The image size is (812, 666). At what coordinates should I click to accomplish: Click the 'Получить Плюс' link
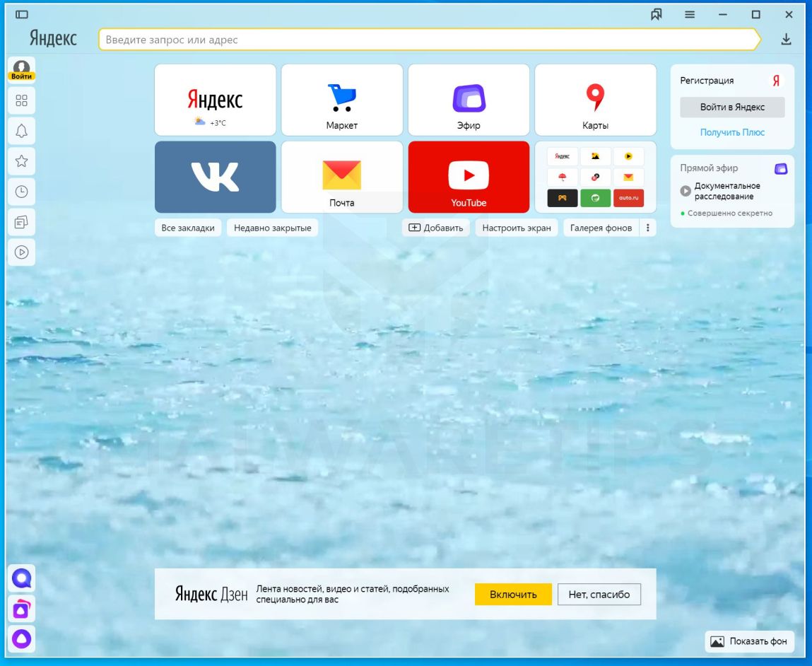732,133
